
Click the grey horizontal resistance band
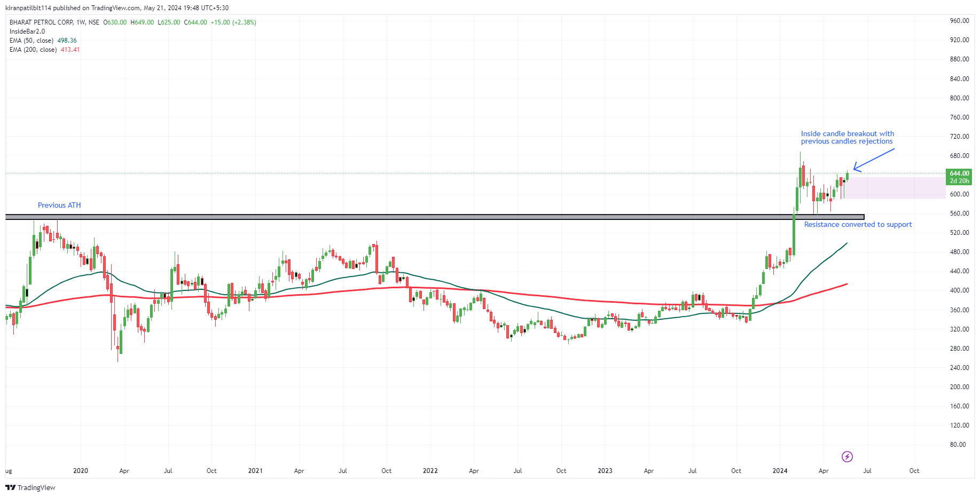[435, 217]
